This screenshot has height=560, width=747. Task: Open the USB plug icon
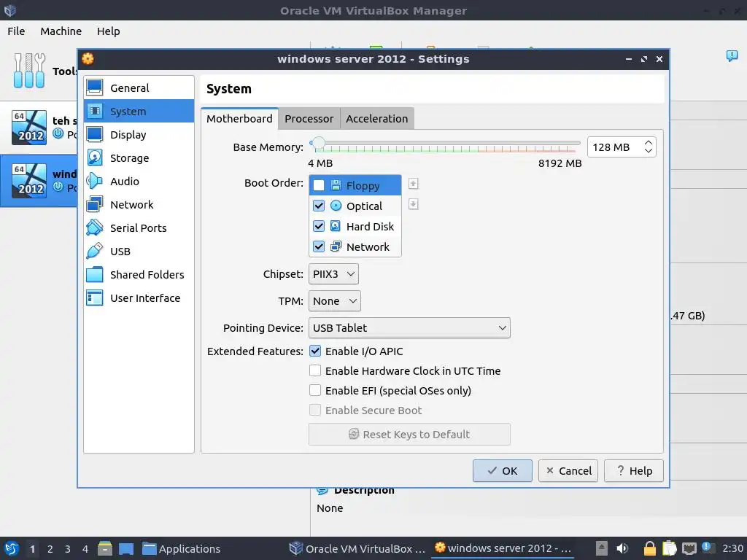click(x=94, y=251)
